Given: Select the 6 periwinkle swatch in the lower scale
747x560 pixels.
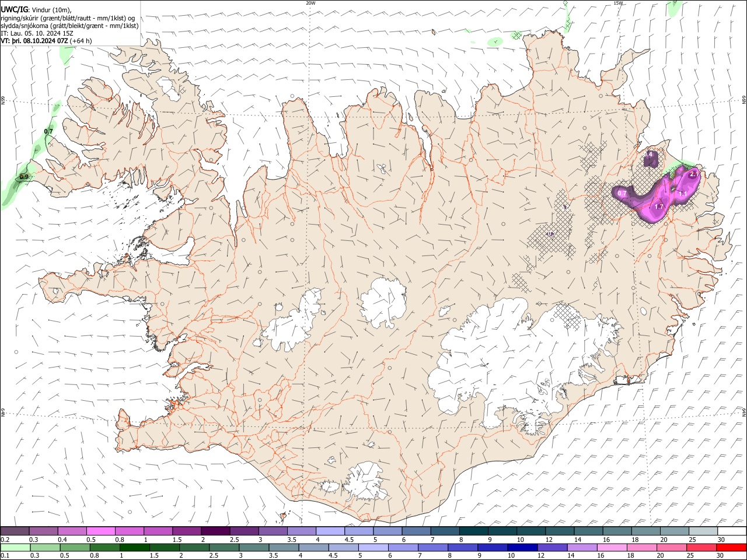Looking at the screenshot, I should coord(403,547).
